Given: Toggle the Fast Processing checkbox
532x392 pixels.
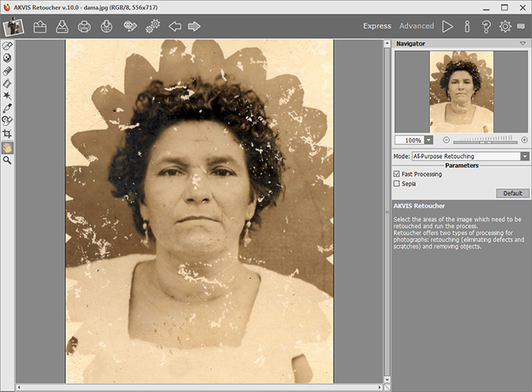Looking at the screenshot, I should click(x=397, y=174).
